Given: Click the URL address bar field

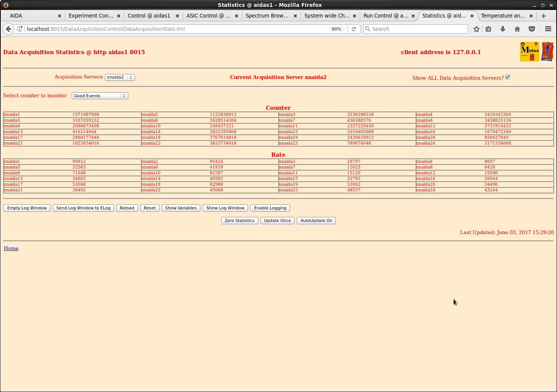Looking at the screenshot, I should (x=175, y=29).
